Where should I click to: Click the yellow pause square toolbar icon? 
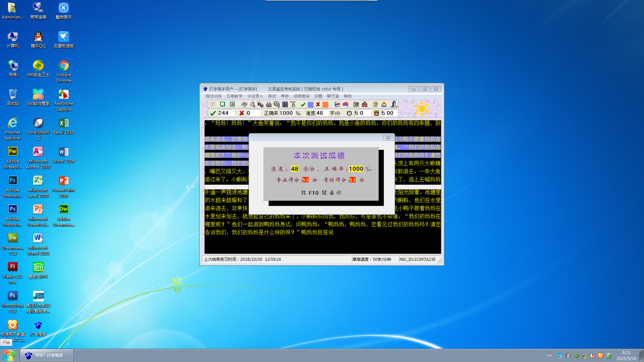point(222,104)
